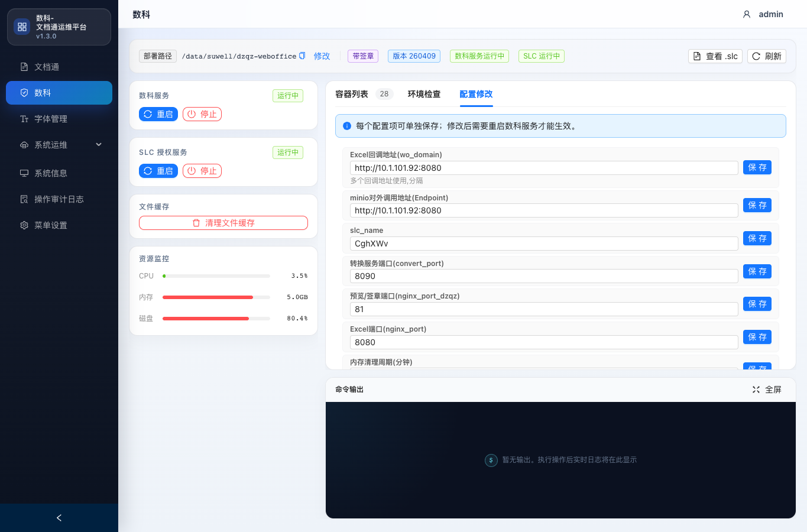Click the platform logo grid icon

(22, 27)
